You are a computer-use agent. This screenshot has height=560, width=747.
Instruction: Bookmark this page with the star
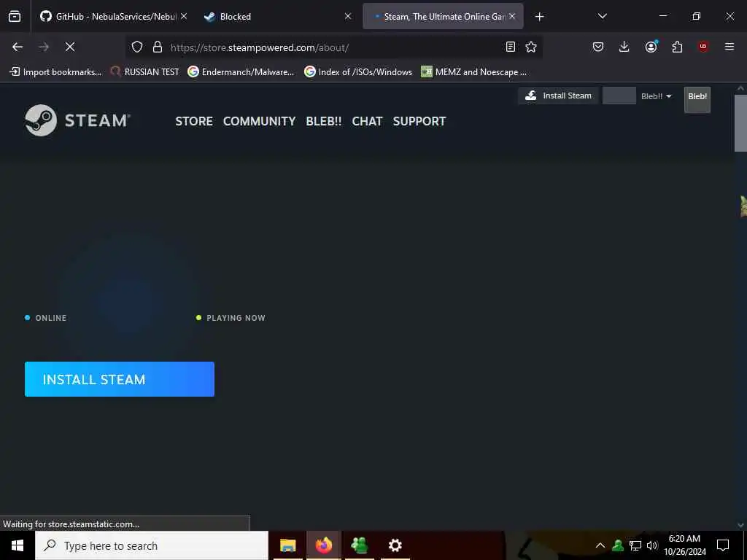click(x=531, y=47)
